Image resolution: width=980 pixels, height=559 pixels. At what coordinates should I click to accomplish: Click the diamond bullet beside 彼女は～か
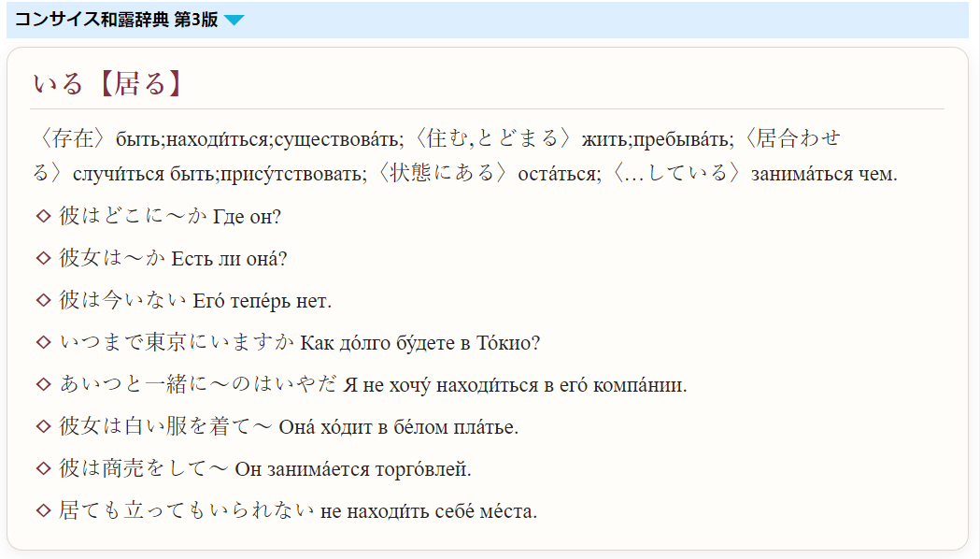[43, 258]
